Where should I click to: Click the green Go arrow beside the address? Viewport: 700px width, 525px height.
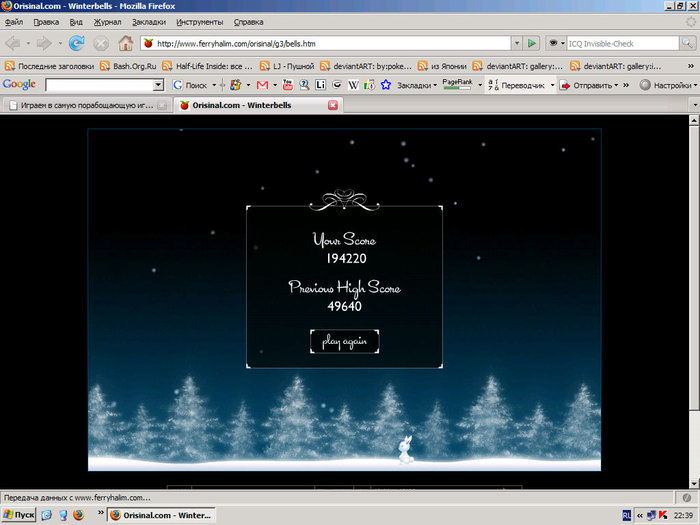point(531,43)
